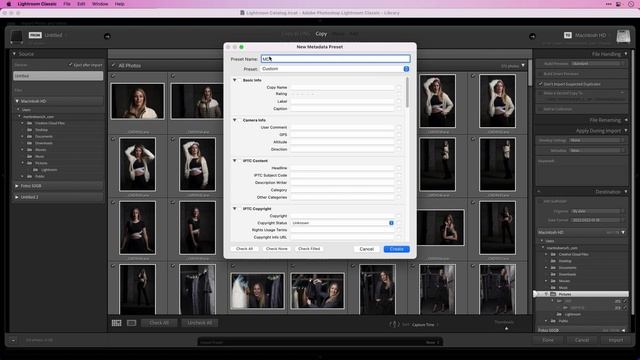Toggle Don't Import Suspected Duplicates

click(x=540, y=84)
